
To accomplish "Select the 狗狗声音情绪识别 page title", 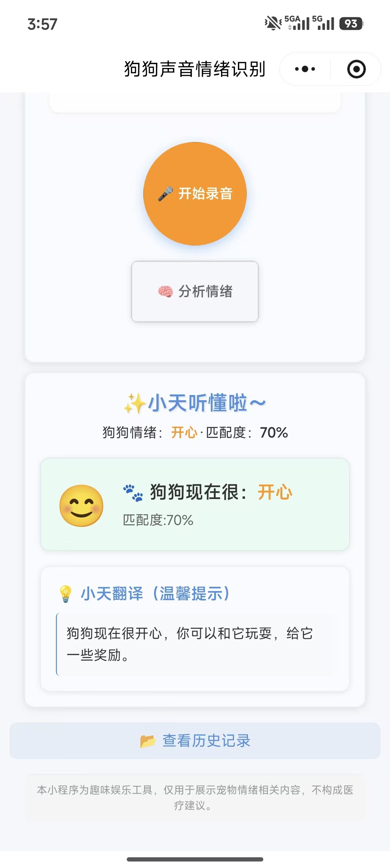I will pos(195,69).
